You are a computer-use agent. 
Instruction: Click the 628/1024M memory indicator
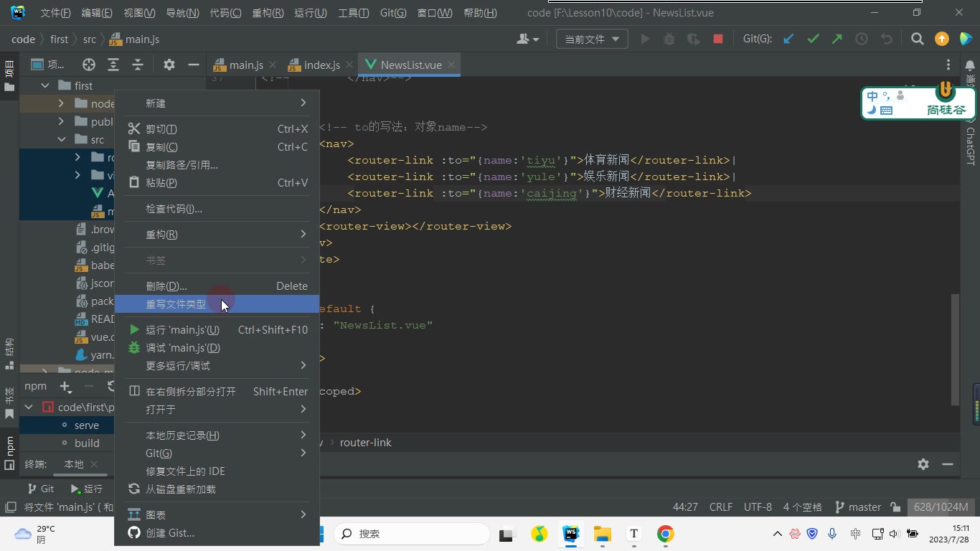click(x=941, y=507)
